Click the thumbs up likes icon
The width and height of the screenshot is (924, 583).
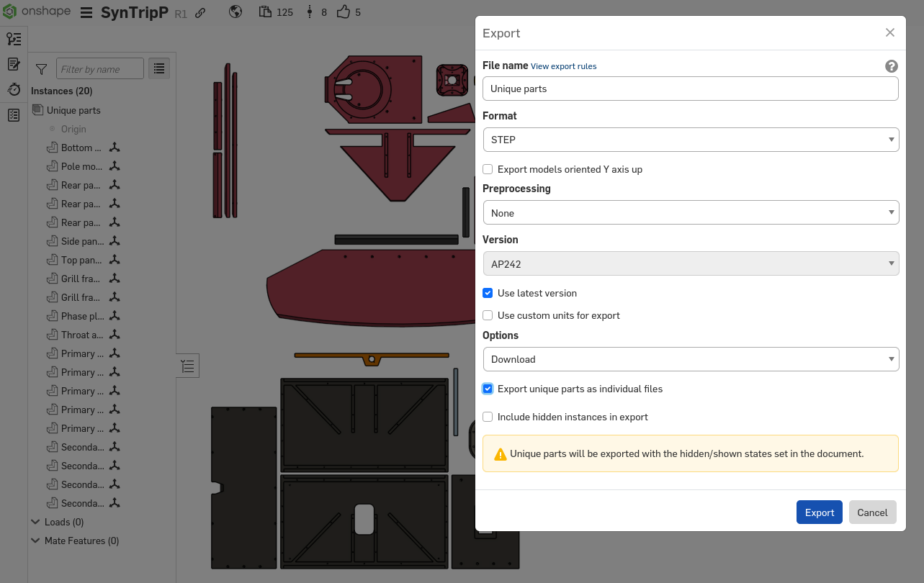tap(344, 12)
